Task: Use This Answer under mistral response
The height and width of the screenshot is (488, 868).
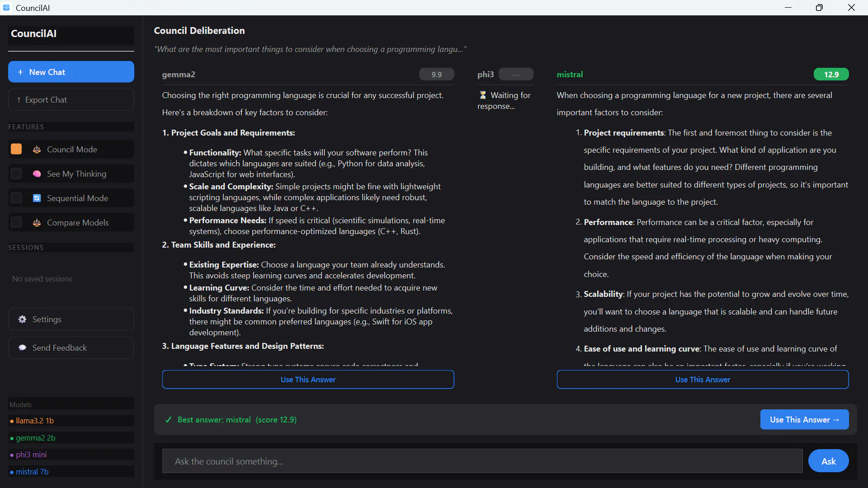Action: (703, 380)
